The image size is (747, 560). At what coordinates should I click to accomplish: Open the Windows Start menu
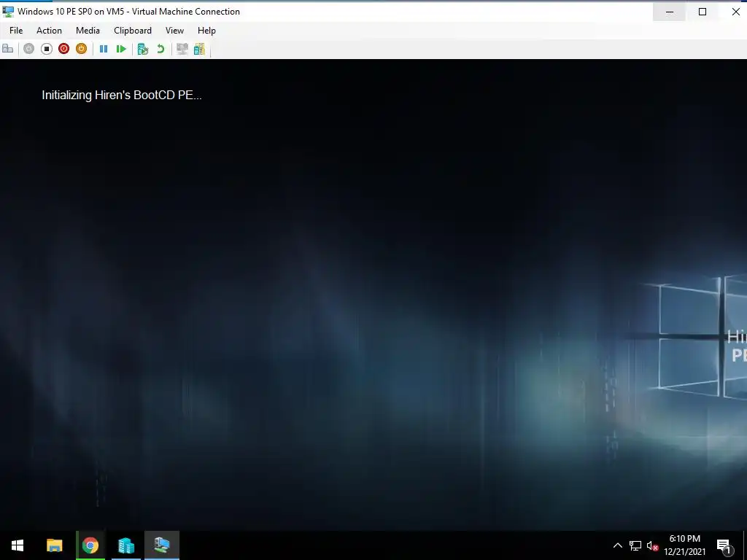tap(18, 545)
